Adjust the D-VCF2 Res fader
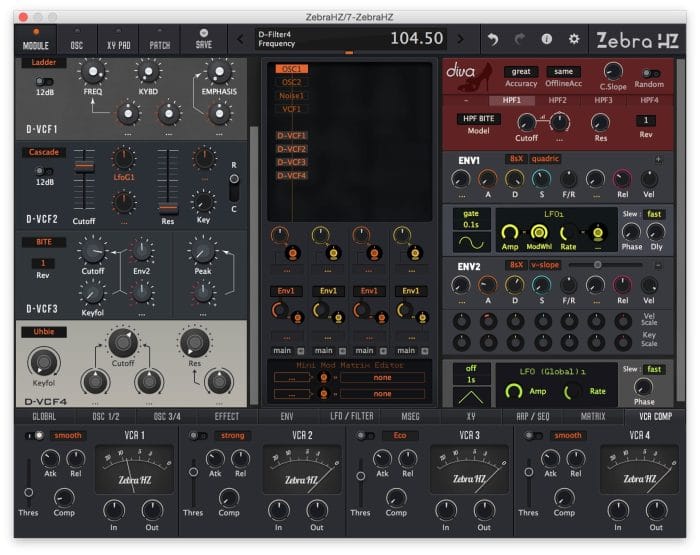700x555 pixels. (x=168, y=208)
